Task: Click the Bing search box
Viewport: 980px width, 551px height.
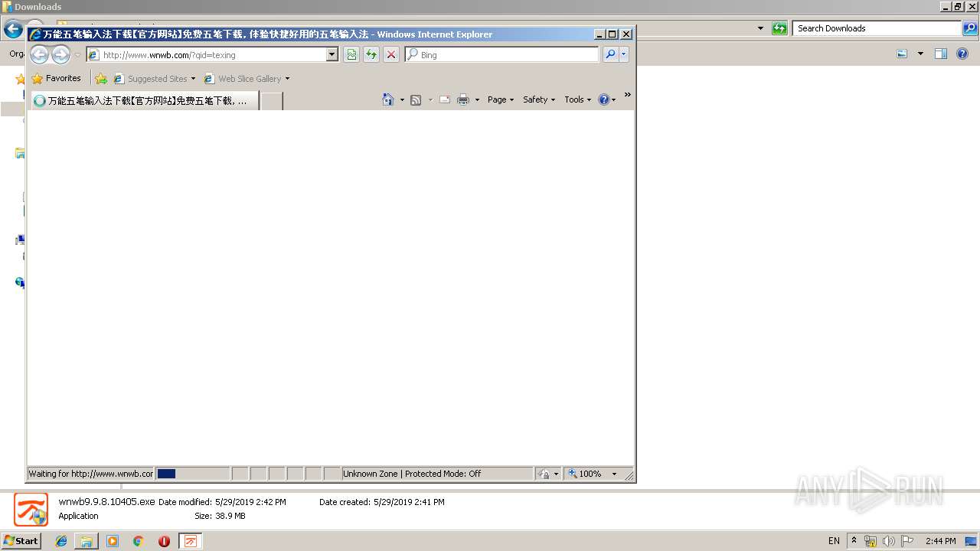Action: click(502, 54)
